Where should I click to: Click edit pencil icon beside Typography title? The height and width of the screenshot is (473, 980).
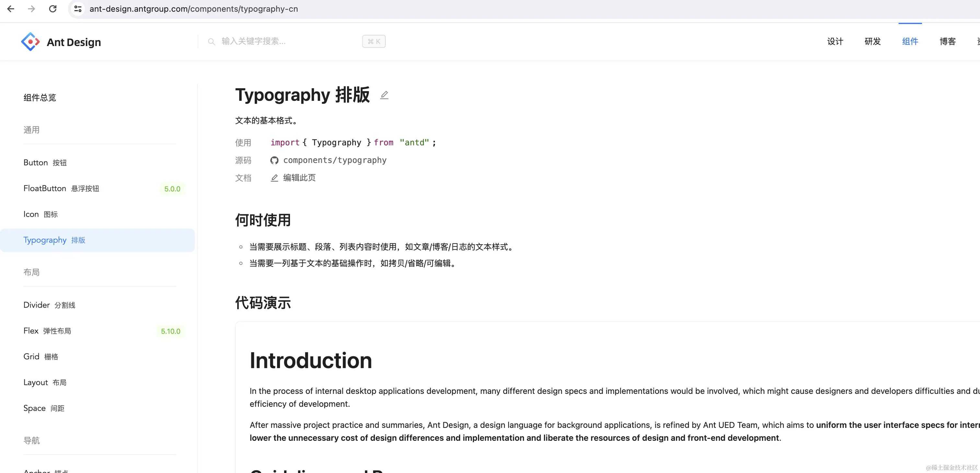tap(384, 95)
